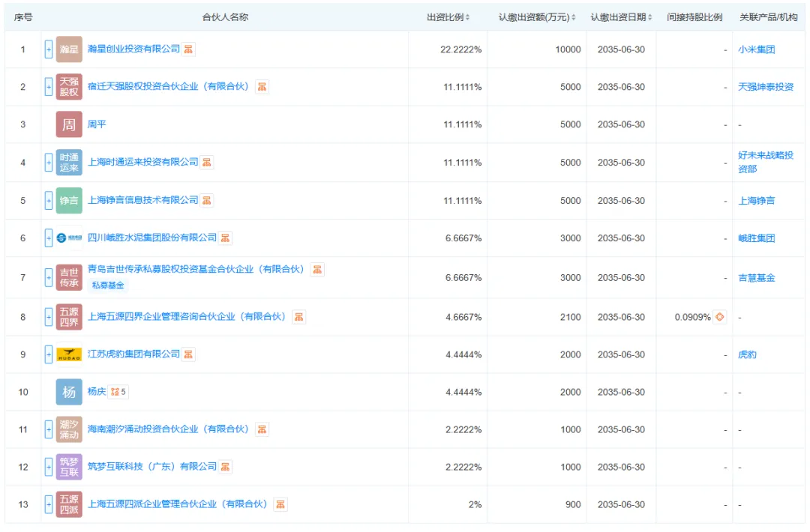The image size is (810, 532).
Task: Open related institution 天强坤泰投资 link
Action: tap(766, 87)
